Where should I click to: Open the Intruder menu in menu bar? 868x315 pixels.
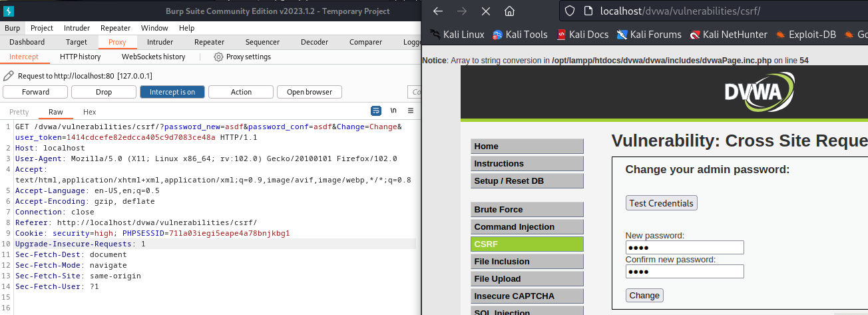pyautogui.click(x=77, y=28)
